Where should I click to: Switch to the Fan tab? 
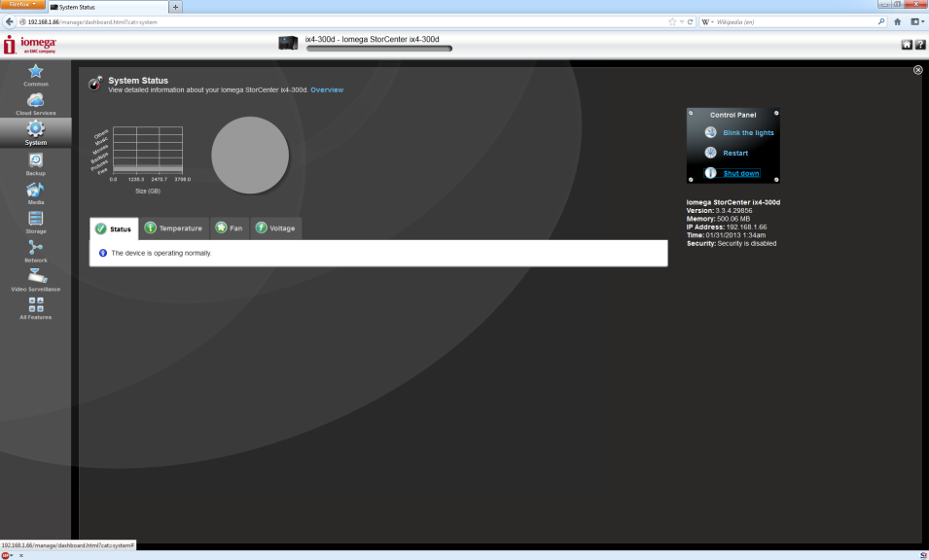pyautogui.click(x=230, y=227)
